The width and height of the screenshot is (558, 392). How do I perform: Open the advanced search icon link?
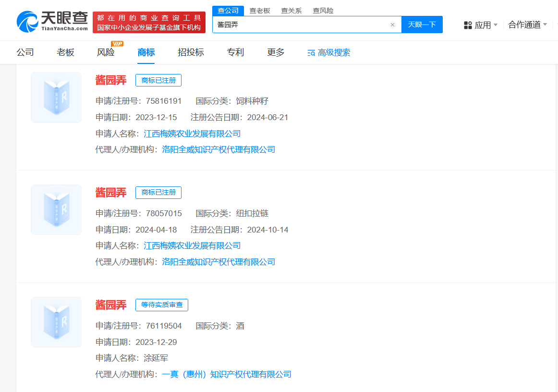tap(329, 53)
